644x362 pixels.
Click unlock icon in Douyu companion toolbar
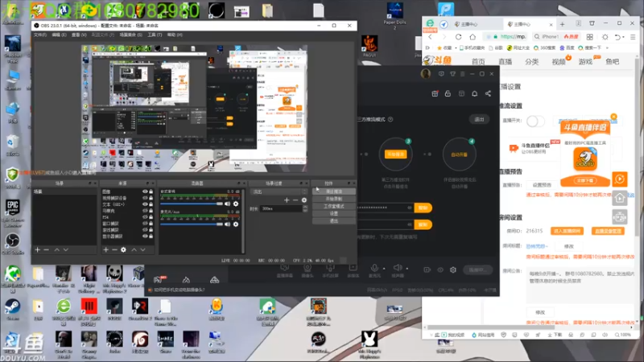(x=448, y=93)
